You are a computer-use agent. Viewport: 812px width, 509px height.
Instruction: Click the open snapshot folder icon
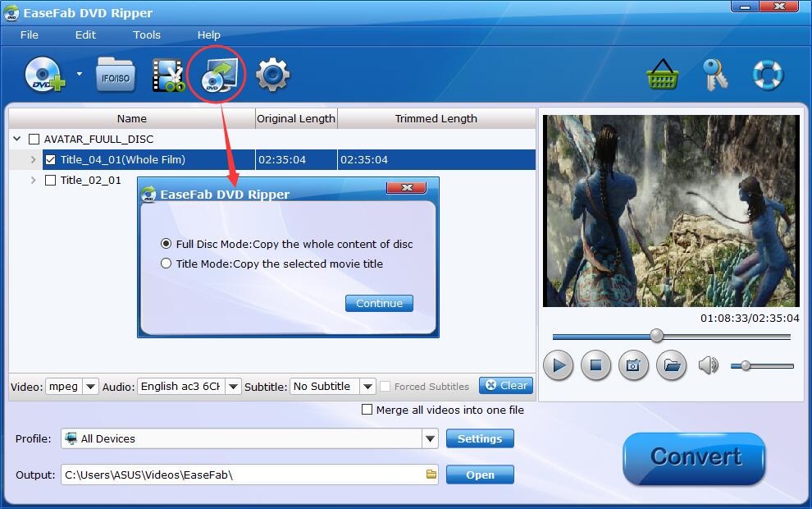tap(671, 365)
